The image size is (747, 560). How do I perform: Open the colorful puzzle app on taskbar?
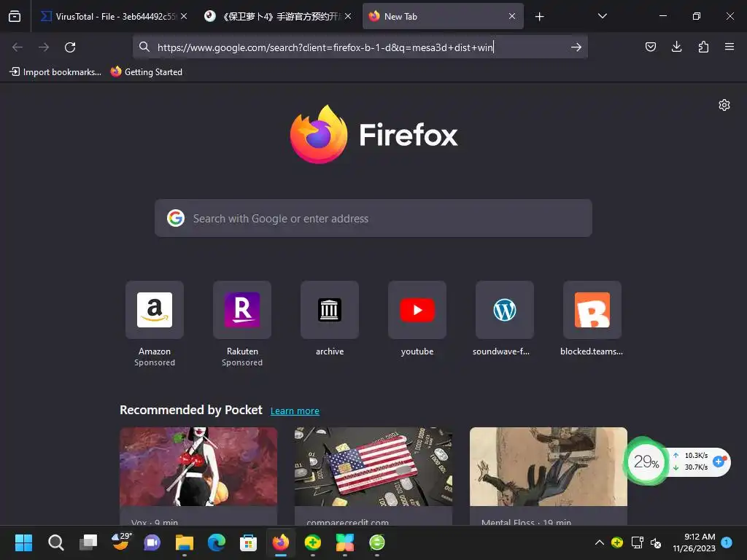click(345, 542)
